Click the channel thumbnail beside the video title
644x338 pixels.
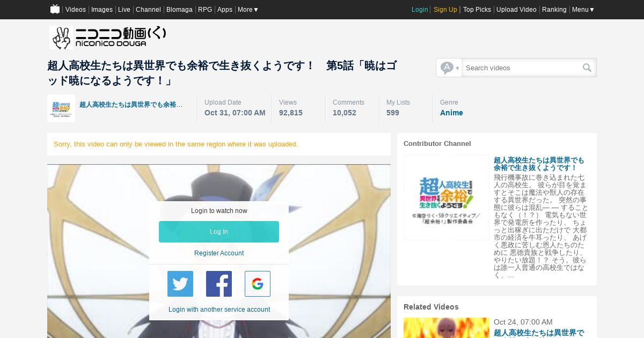point(61,108)
